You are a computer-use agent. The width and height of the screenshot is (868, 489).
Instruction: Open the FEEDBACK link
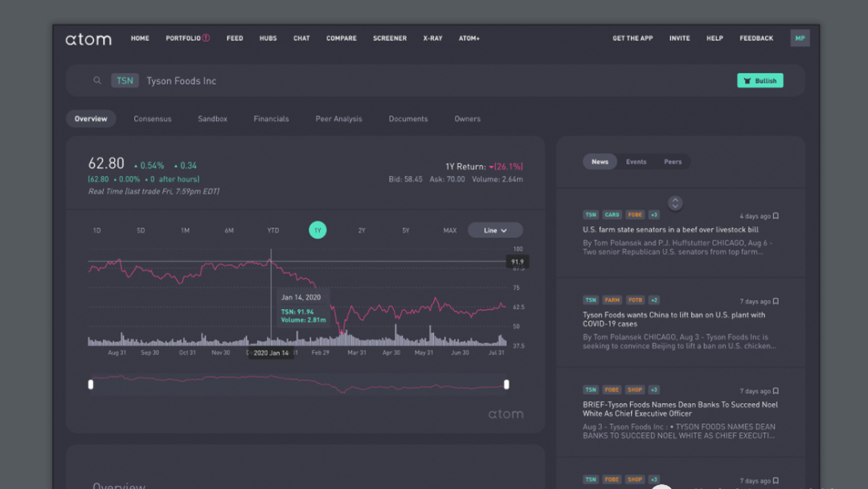[x=756, y=39]
